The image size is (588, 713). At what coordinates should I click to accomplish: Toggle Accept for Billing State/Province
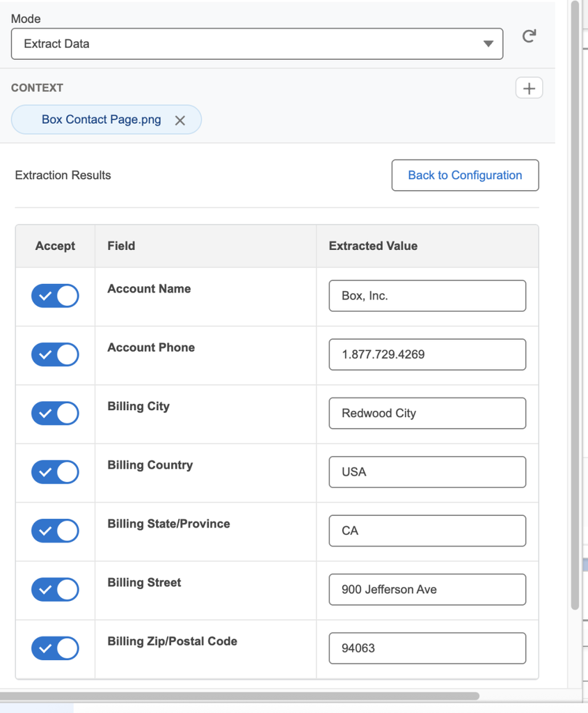[55, 531]
